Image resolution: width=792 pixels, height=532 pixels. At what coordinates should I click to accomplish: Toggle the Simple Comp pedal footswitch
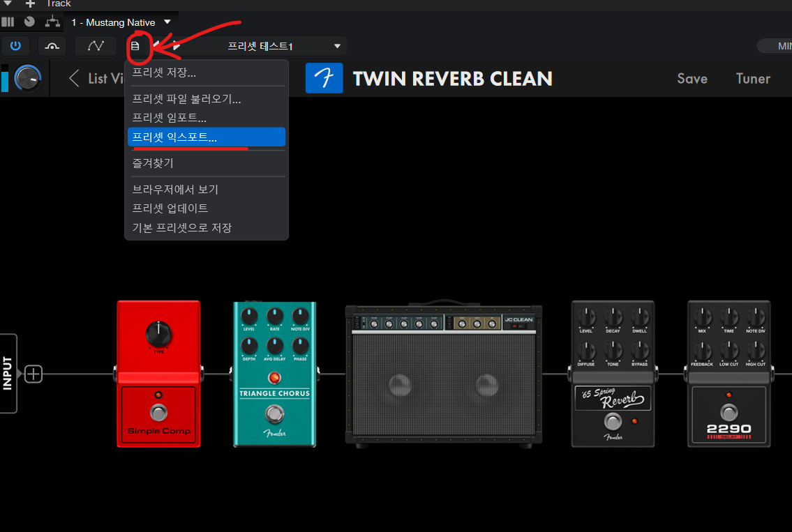tap(159, 412)
